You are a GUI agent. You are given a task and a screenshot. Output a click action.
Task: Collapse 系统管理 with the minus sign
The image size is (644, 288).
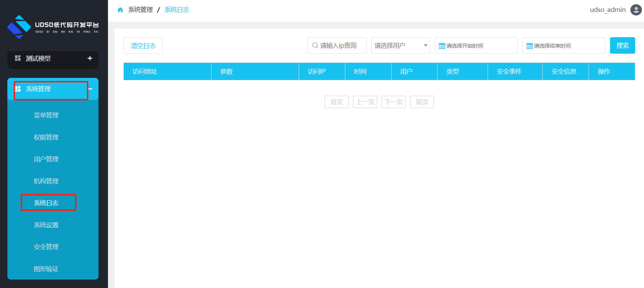point(90,89)
